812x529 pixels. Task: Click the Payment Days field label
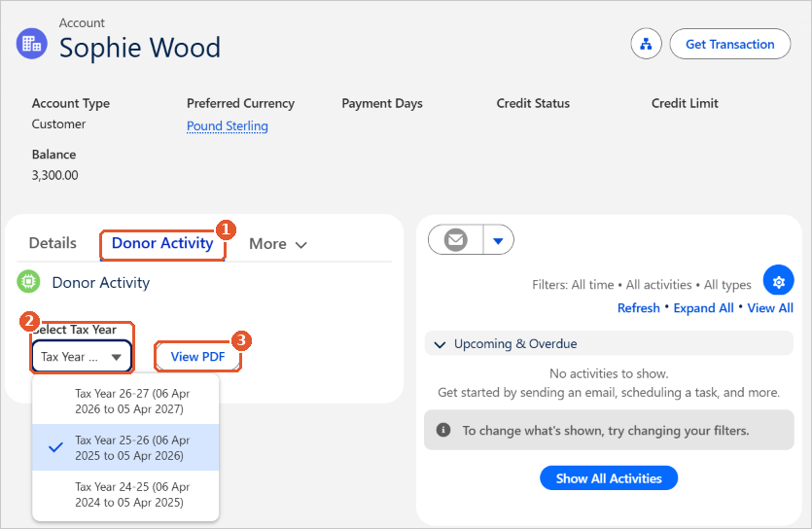point(382,103)
